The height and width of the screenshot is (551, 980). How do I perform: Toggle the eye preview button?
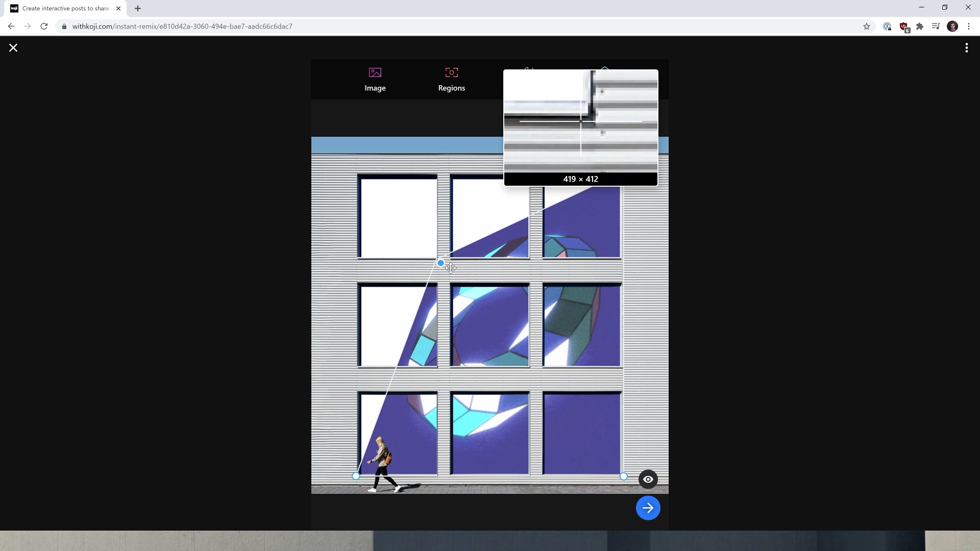pos(648,479)
